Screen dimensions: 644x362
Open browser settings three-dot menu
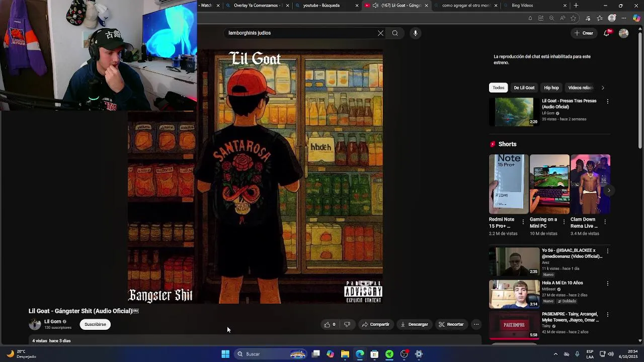(x=624, y=18)
